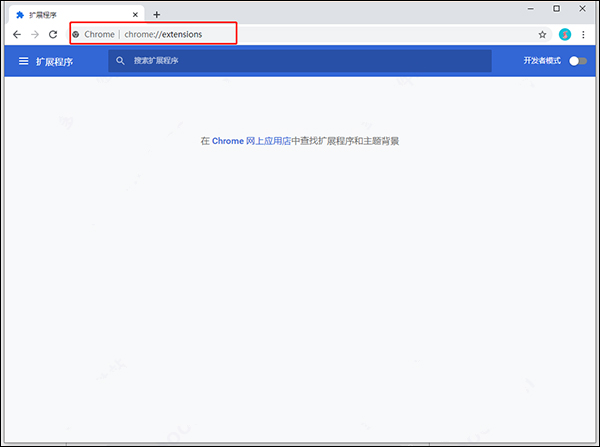Open the user profile avatar
This screenshot has width=600, height=447.
pyautogui.click(x=565, y=34)
